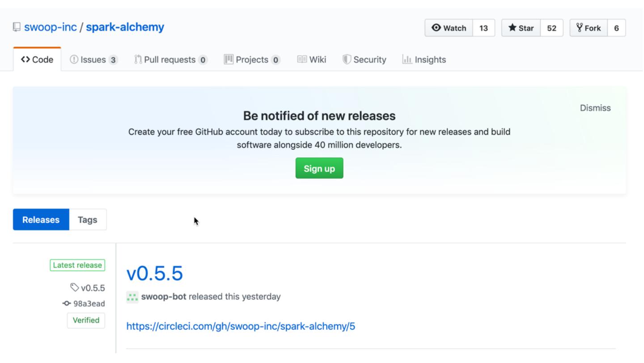The image size is (644, 363).
Task: Star the spark-alchemy repository
Action: pos(521,28)
